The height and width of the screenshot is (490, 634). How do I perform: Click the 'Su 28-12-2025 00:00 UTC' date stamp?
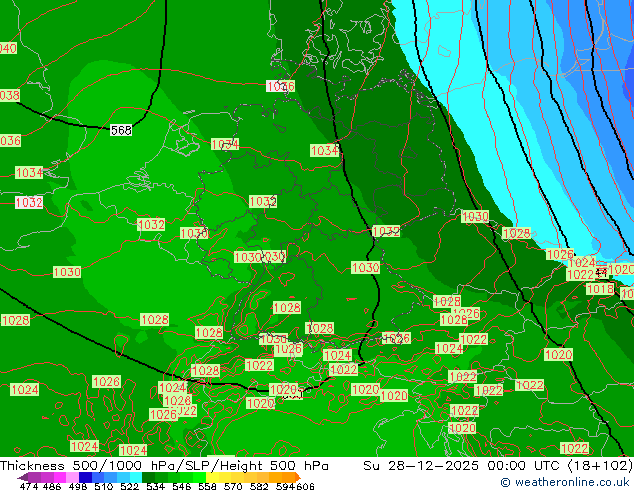pos(463,466)
